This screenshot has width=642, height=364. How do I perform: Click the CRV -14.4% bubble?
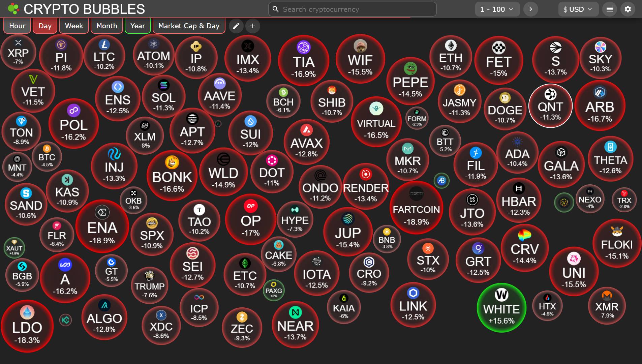coord(525,248)
